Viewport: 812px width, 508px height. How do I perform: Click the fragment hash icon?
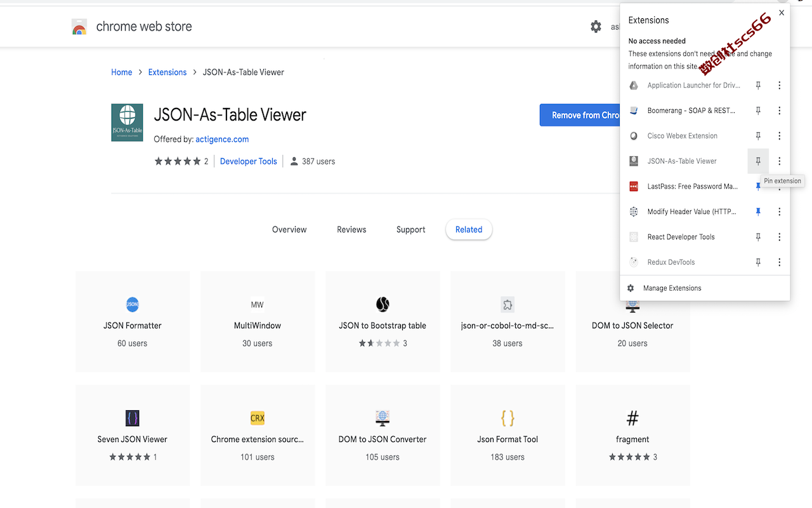pos(632,418)
